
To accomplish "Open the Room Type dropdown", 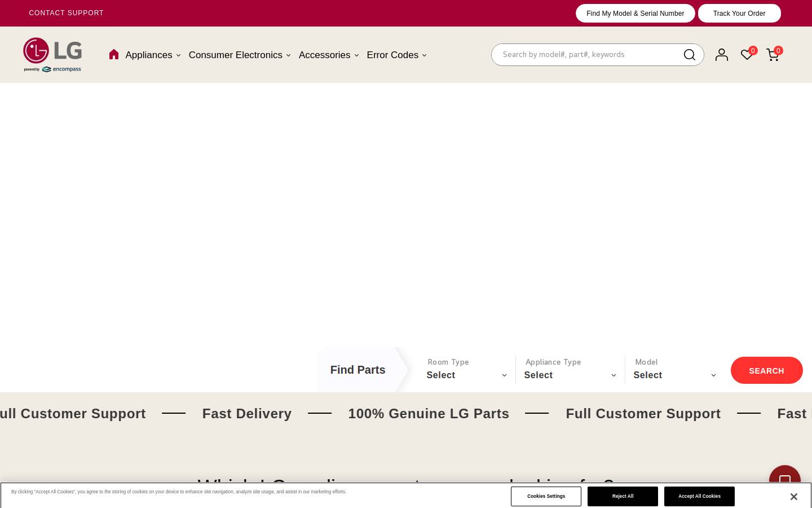I will tap(466, 375).
